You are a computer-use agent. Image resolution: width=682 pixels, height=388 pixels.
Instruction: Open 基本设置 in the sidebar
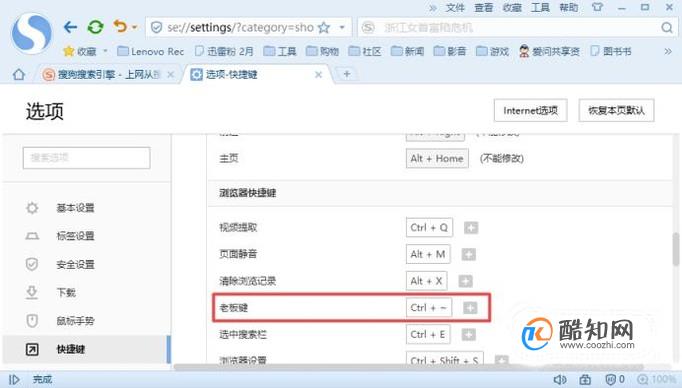pos(75,208)
